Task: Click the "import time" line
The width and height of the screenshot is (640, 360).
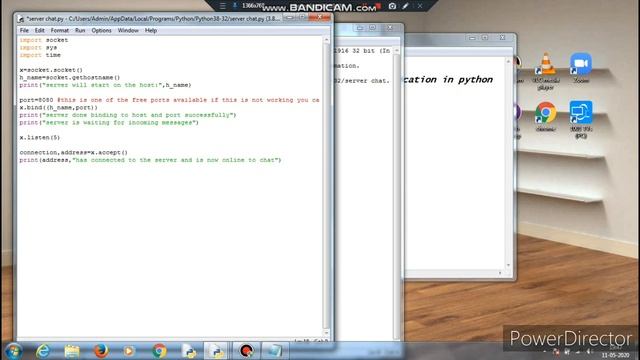Action: pyautogui.click(x=40, y=55)
